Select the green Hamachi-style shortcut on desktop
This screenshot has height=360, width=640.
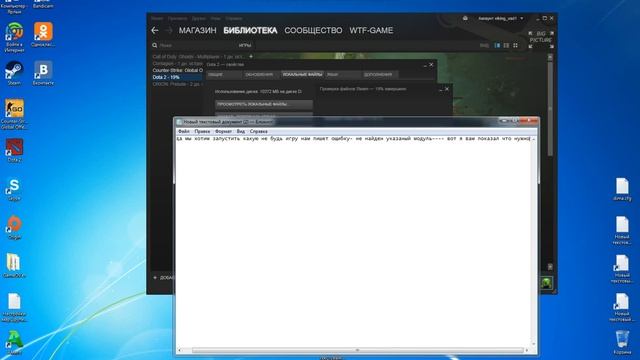[x=14, y=343]
